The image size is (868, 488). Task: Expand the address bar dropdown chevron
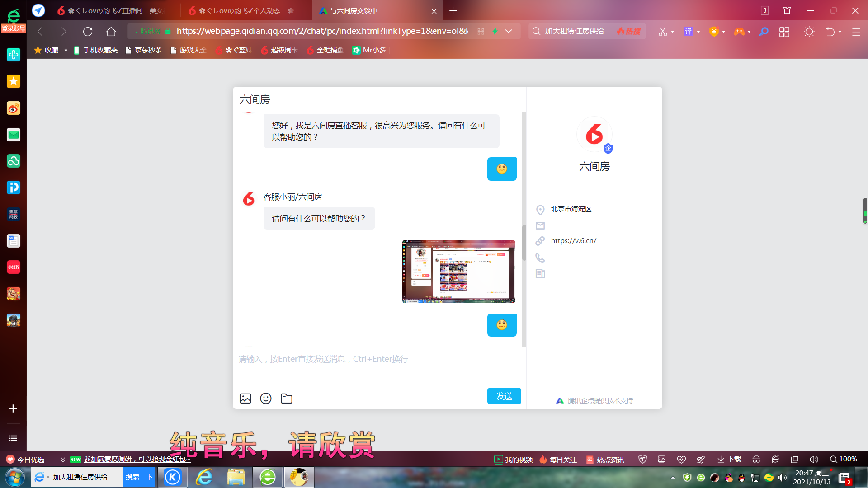(509, 31)
